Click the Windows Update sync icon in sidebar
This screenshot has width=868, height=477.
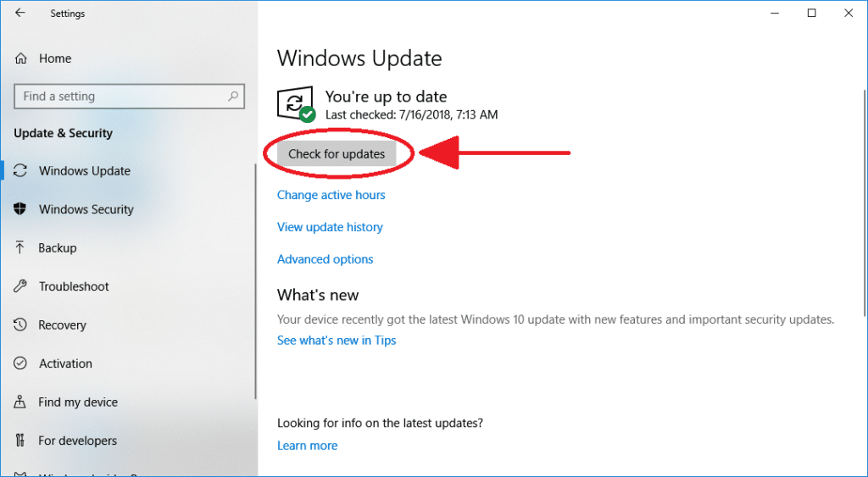click(20, 170)
